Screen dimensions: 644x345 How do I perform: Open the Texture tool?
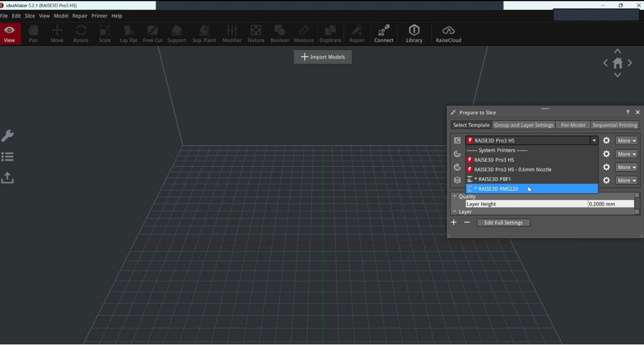(x=256, y=34)
